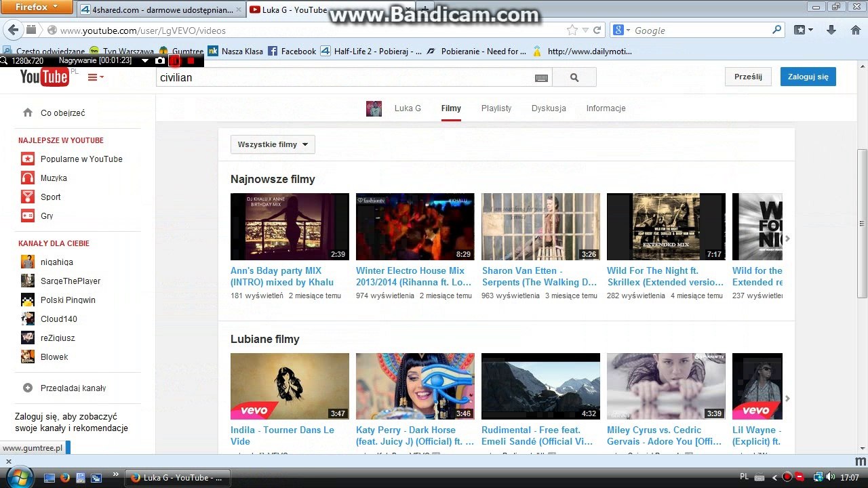868x488 pixels.
Task: Click the volume speaker in system tray
Action: pyautogui.click(x=831, y=477)
